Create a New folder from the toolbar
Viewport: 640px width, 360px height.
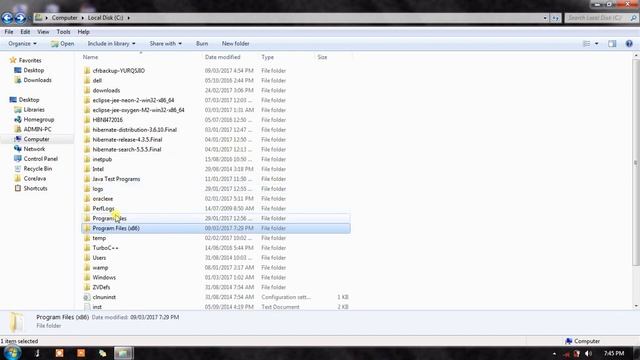point(236,44)
